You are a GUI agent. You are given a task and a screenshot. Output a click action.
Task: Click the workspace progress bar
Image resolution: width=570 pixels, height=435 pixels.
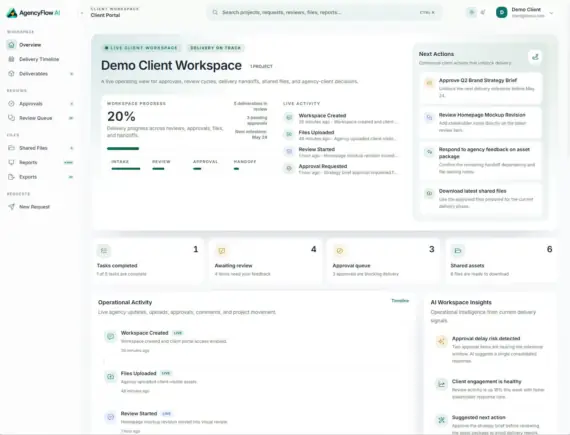pyautogui.click(x=123, y=148)
